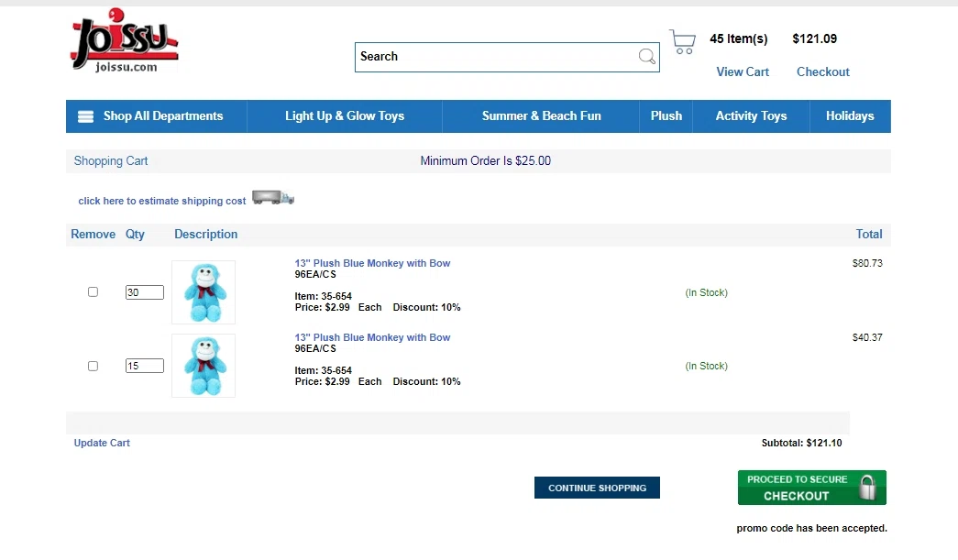Click the search magnifier icon
Screen dimensions: 958x560
pos(647,57)
